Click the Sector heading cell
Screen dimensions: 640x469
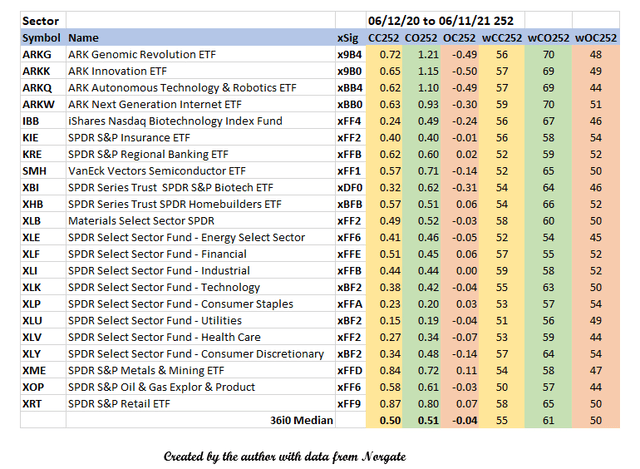(x=43, y=21)
